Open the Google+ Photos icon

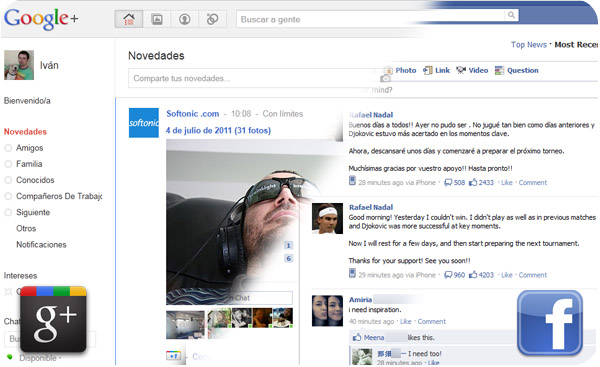(x=157, y=19)
